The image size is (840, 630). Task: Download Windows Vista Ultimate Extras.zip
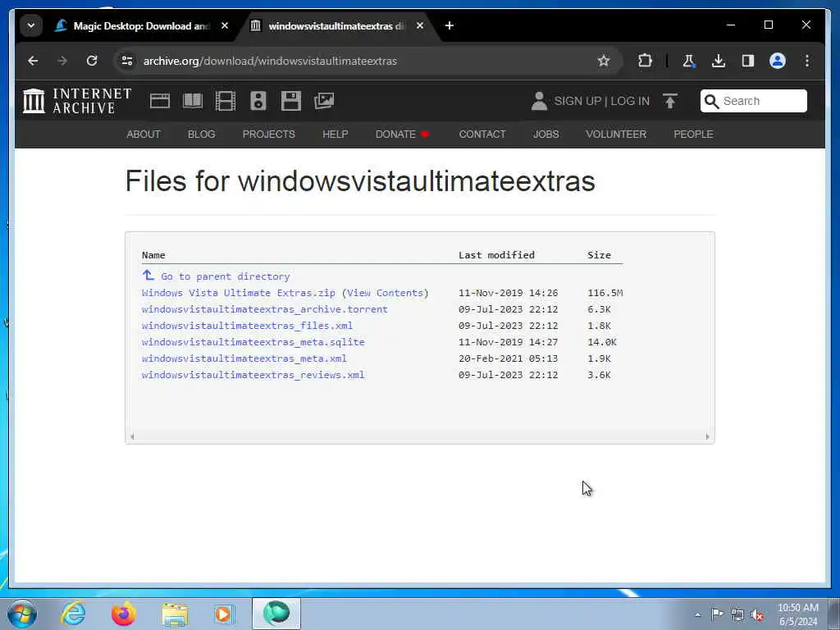[239, 293]
